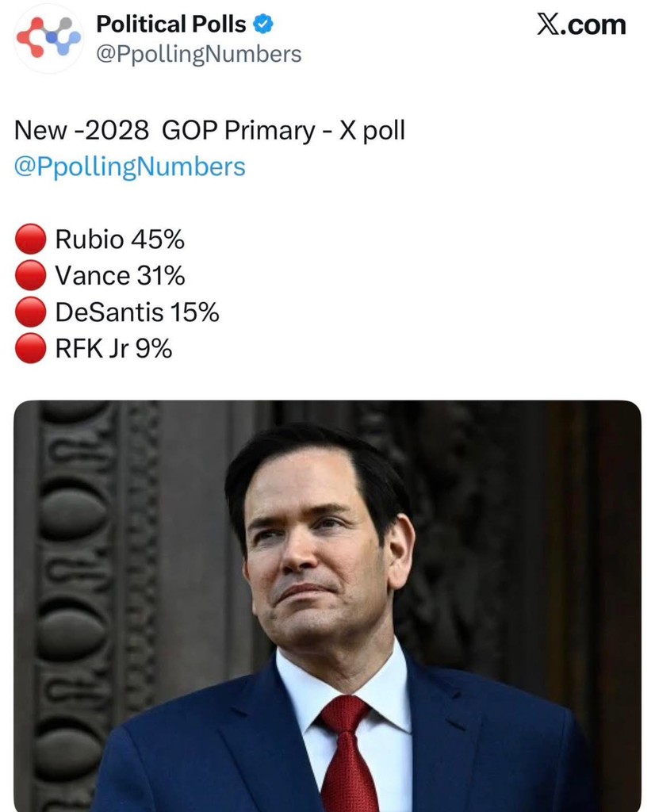655x812 pixels.
Task: Click the red tie in the photo
Action: [347, 753]
